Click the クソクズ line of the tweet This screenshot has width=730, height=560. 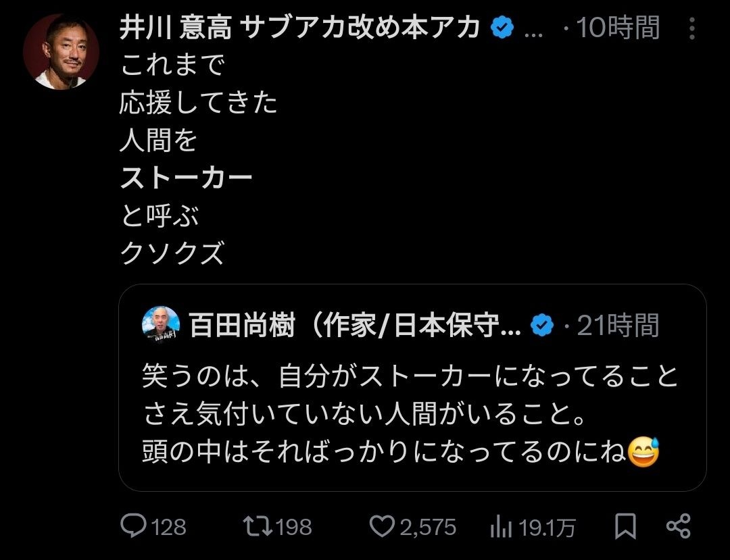click(x=171, y=253)
